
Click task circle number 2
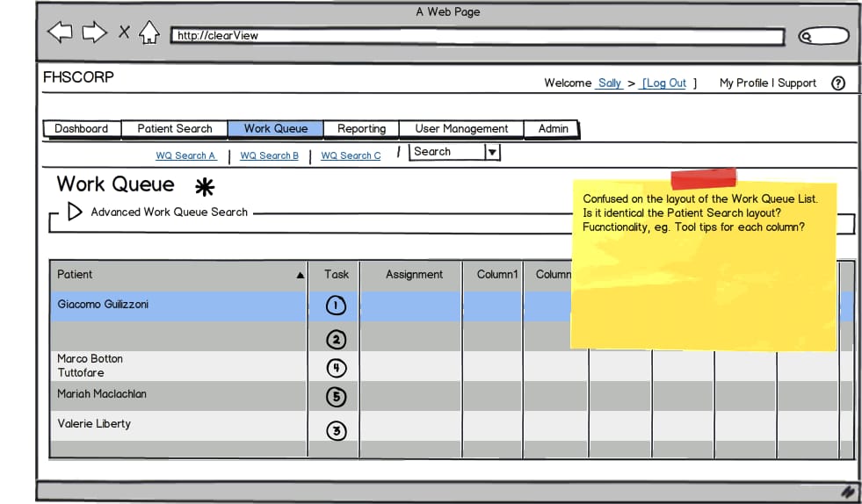click(336, 340)
